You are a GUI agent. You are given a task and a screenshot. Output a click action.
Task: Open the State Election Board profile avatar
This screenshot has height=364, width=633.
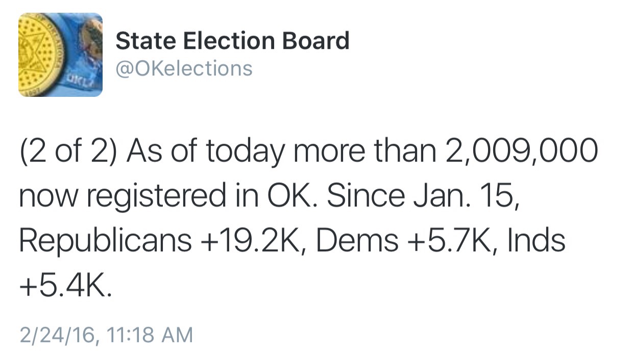60,55
